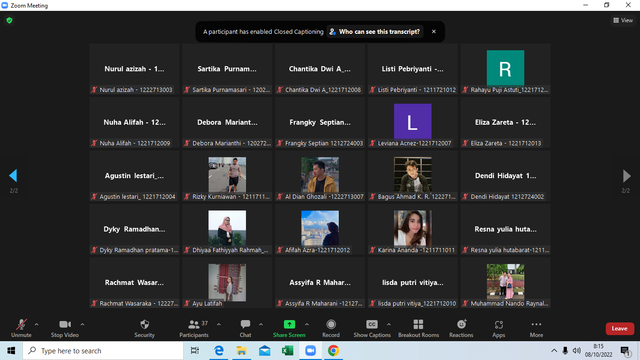
Task: Click Debora Marianthi participant tile
Action: click(x=227, y=122)
